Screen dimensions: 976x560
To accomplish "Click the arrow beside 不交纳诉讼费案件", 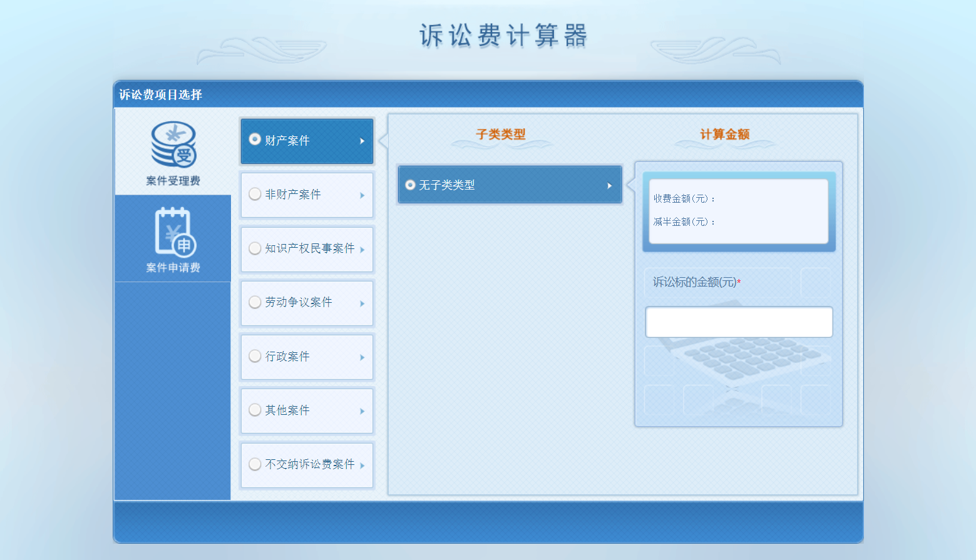I will (362, 466).
